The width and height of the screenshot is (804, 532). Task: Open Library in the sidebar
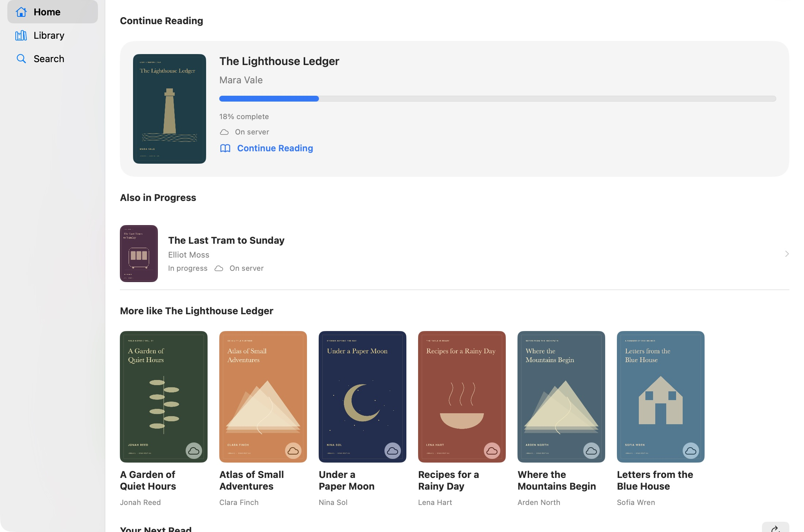tap(53, 35)
